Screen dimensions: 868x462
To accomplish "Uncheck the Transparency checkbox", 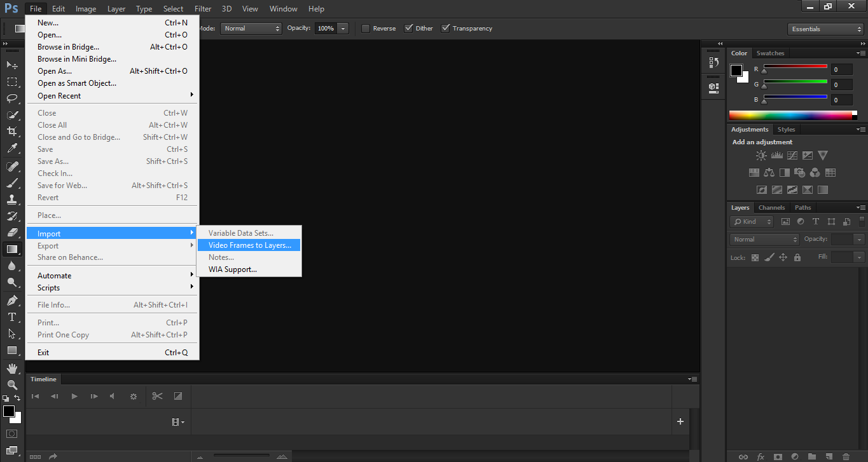I will click(x=446, y=28).
